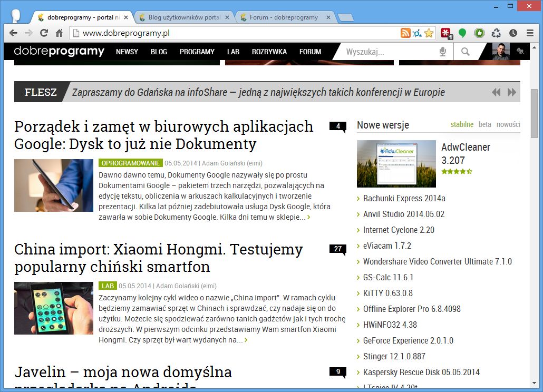Click the magnifier to search the site
The image size is (543, 392).
465,52
